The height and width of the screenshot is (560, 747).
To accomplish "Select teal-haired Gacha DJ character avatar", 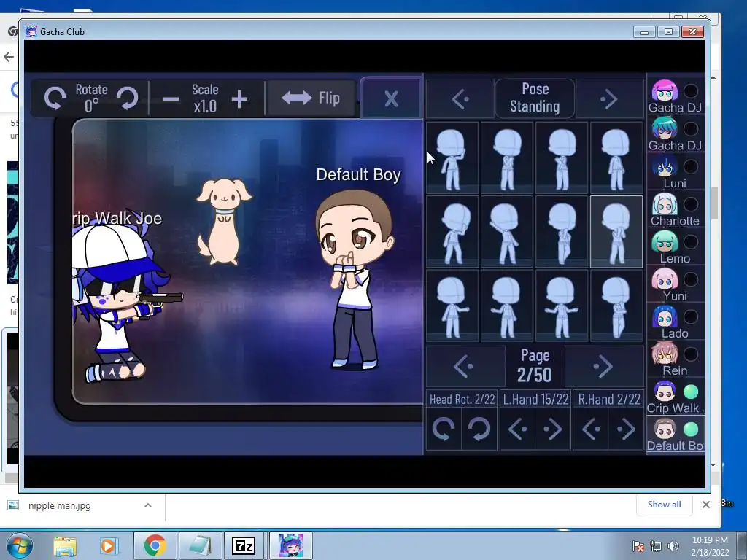I will (665, 129).
